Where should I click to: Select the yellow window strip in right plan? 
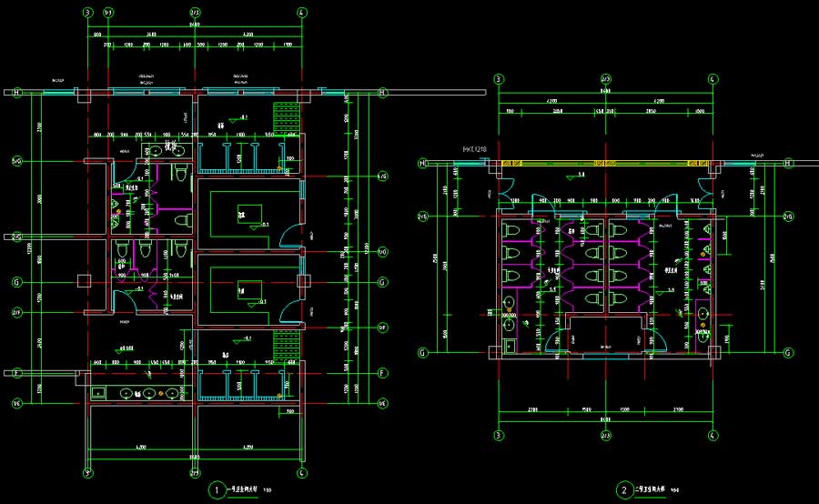606,164
